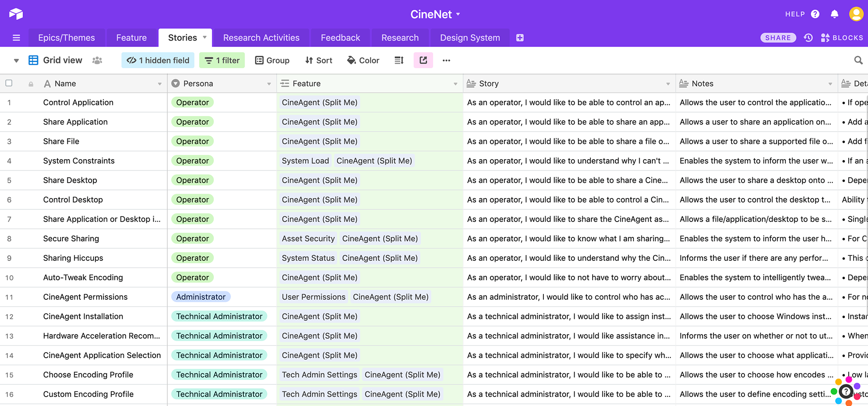Click 'User Permissions' feature chip
The image size is (868, 406).
pos(314,297)
